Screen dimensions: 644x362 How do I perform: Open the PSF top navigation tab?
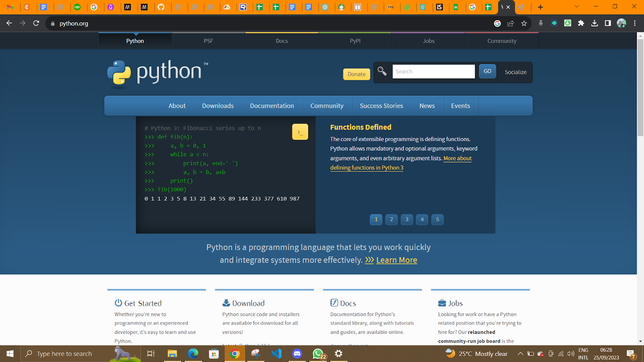coord(208,41)
